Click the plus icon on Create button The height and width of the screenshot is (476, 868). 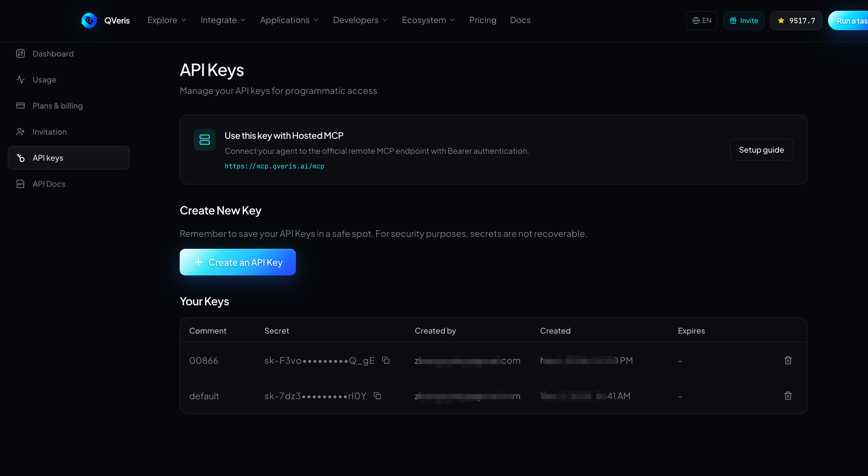(x=199, y=262)
